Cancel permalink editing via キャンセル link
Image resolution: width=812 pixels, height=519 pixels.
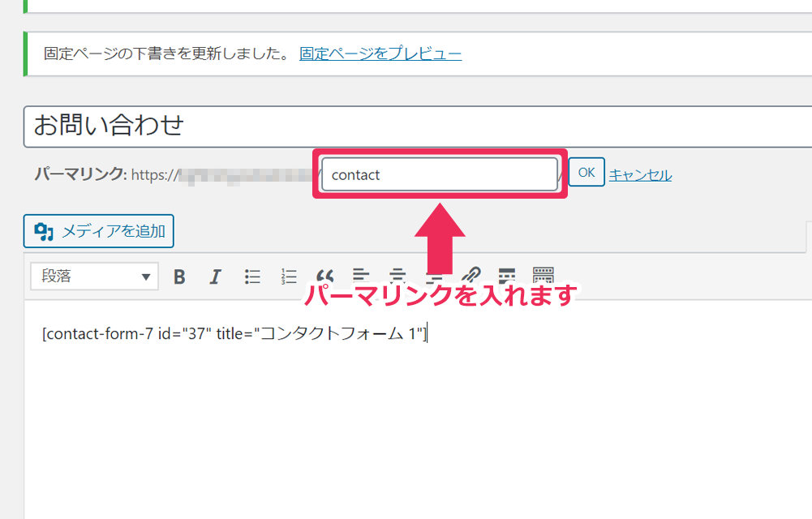pyautogui.click(x=640, y=174)
